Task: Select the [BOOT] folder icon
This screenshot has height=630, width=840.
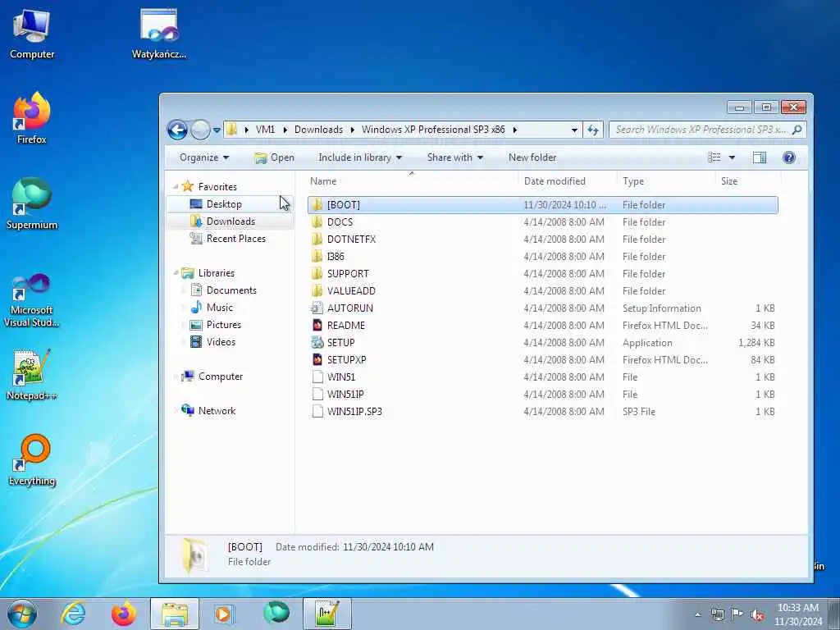Action: click(317, 204)
